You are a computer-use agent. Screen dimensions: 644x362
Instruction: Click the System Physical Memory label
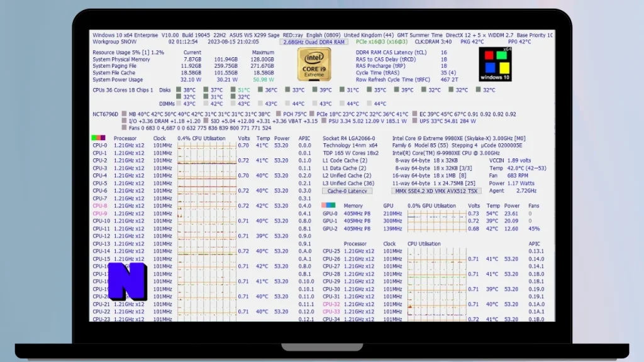(121, 59)
